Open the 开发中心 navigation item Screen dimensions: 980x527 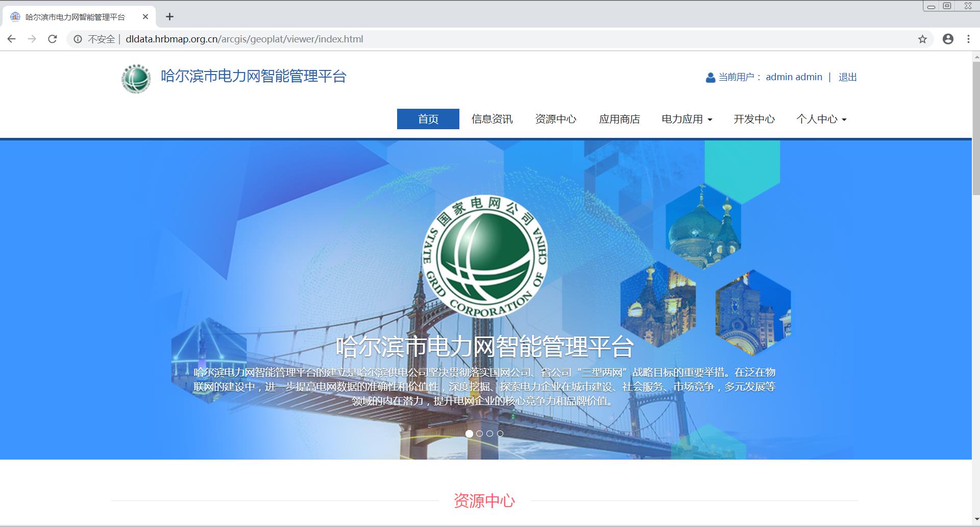(x=754, y=119)
